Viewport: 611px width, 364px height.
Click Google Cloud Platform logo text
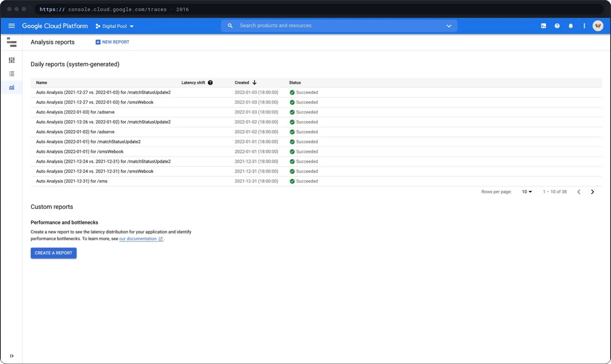click(55, 26)
